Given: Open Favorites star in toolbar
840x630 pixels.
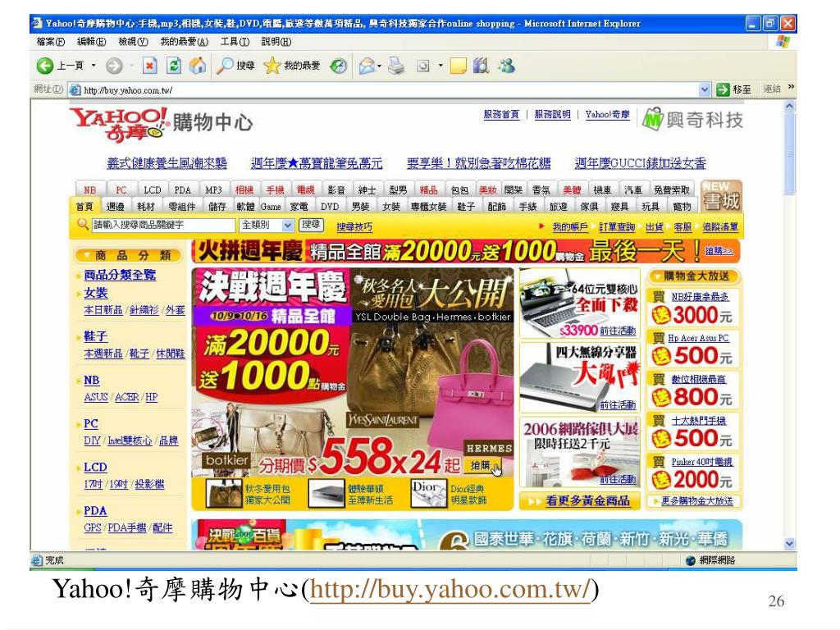Looking at the screenshot, I should (x=272, y=66).
